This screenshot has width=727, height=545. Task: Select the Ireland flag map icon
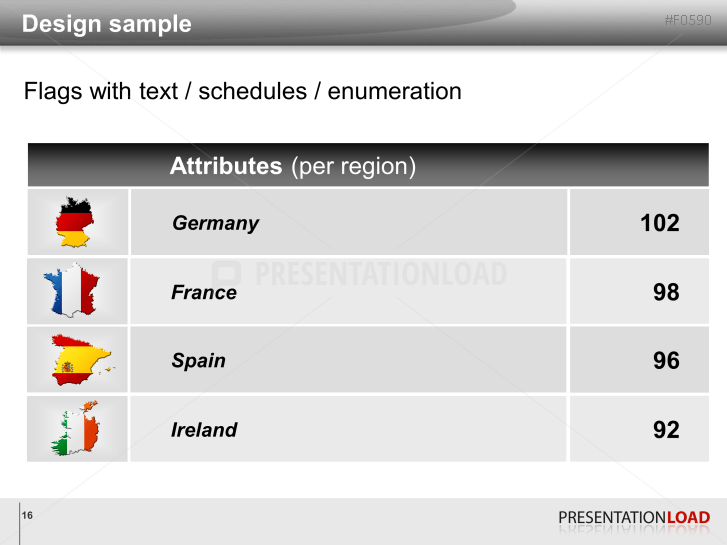(76, 430)
